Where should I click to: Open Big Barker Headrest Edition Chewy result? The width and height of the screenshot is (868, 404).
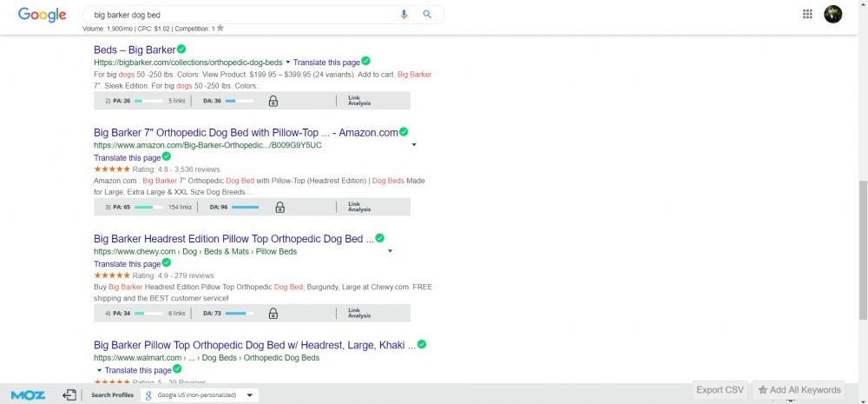coord(233,240)
